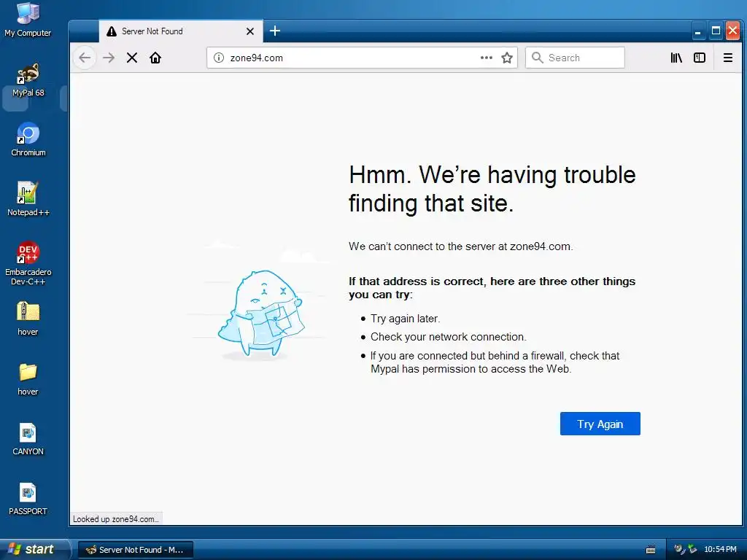Open My Computer desktop icon
747x560 pixels.
[x=28, y=20]
